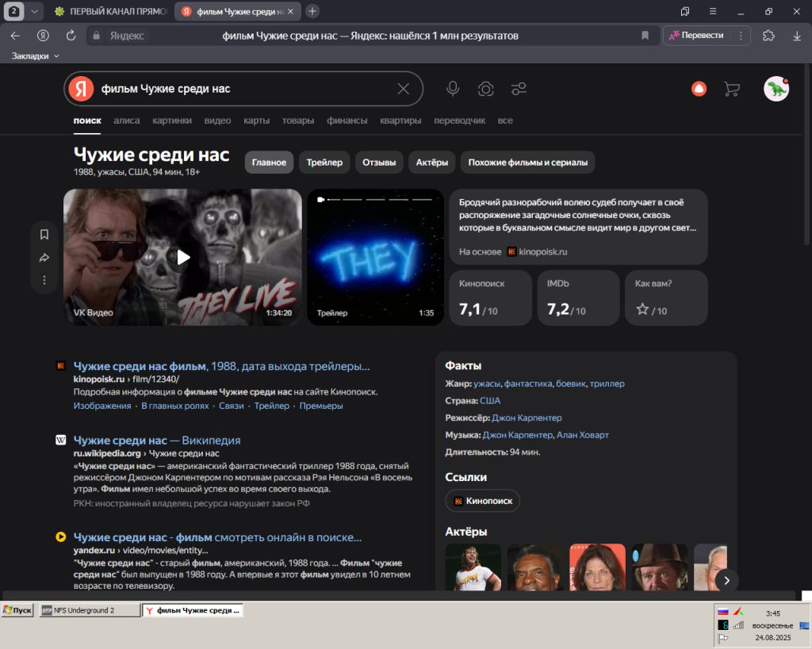The image size is (812, 649).
Task: Share the movie card arrow icon
Action: click(44, 258)
